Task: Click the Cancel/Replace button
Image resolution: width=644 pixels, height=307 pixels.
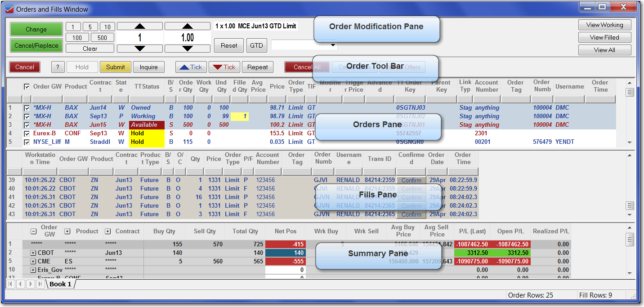Action: (36, 45)
